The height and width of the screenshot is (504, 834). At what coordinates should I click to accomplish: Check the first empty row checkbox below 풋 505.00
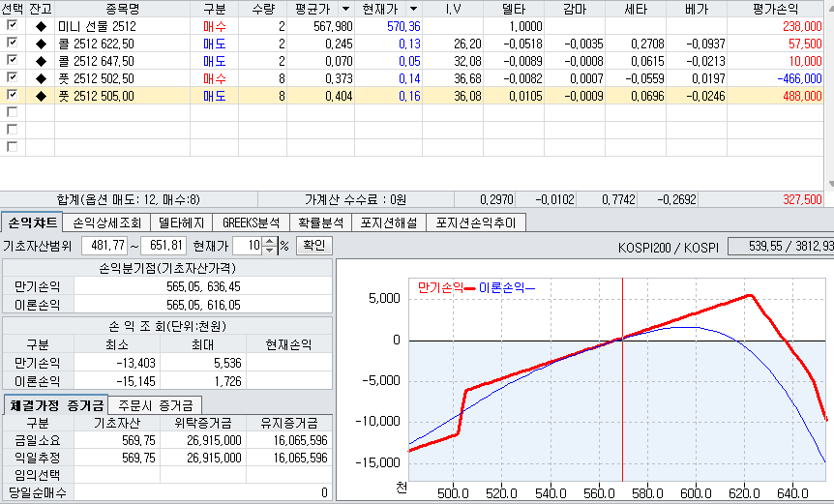point(12,112)
